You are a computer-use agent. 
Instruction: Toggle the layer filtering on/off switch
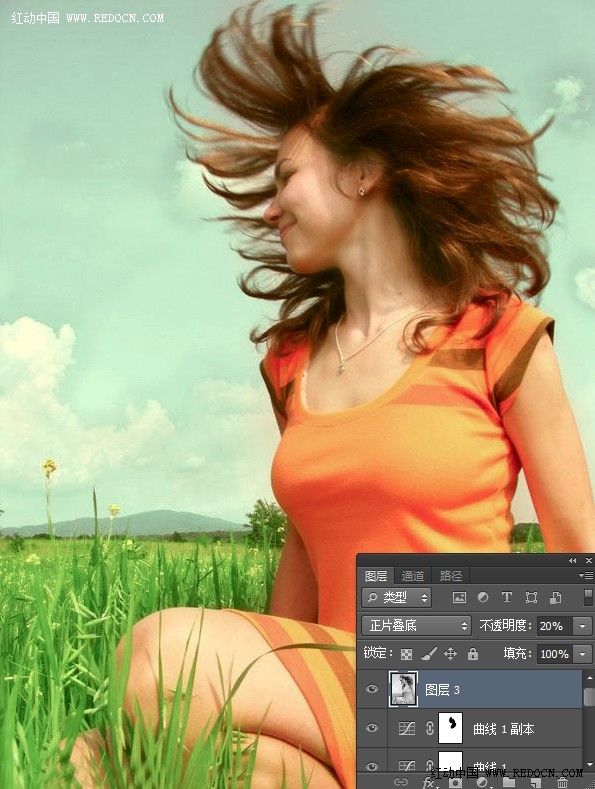(x=588, y=597)
